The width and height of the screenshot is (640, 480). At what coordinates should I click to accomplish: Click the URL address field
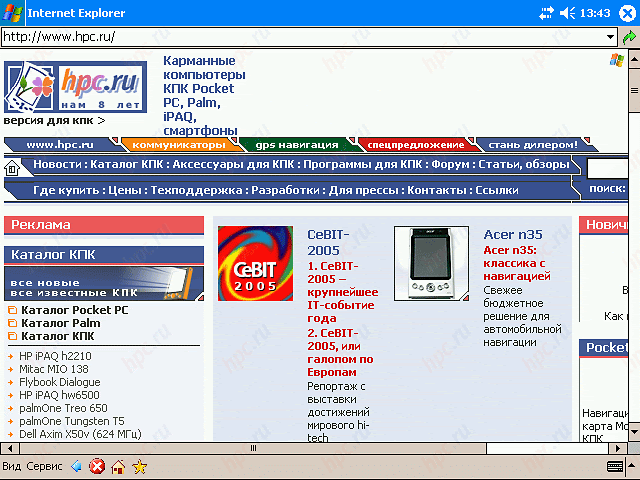point(302,37)
